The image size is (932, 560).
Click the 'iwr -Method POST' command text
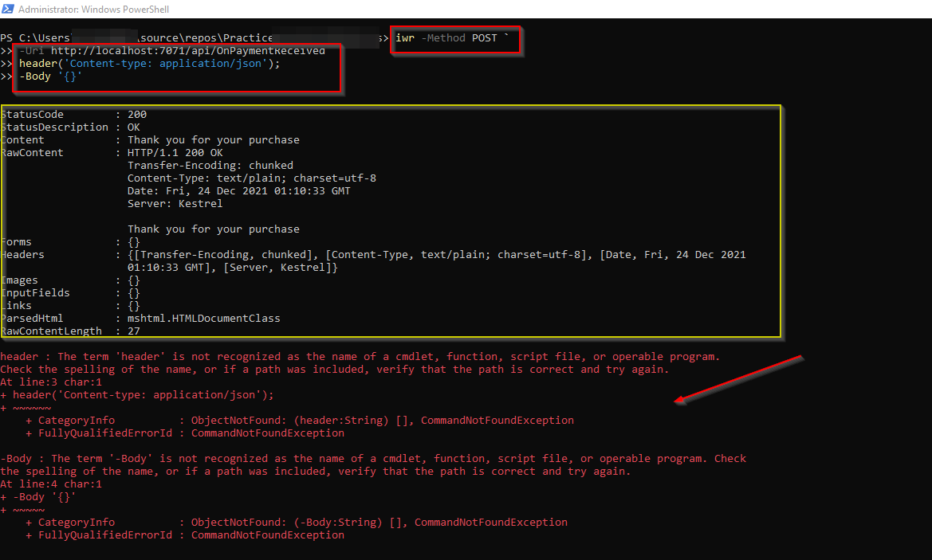pyautogui.click(x=452, y=38)
